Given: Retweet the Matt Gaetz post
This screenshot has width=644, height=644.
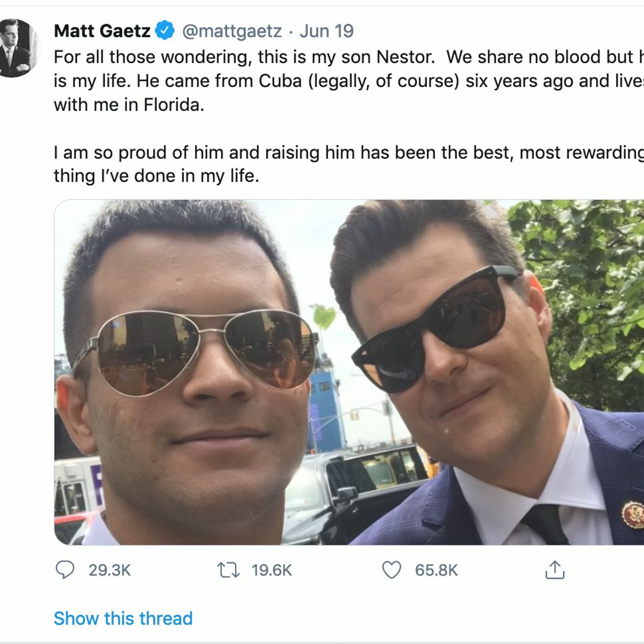Looking at the screenshot, I should click(x=228, y=570).
